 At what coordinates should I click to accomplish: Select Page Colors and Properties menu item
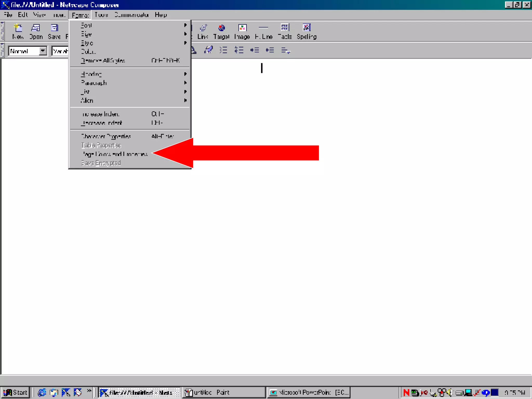[x=115, y=154]
